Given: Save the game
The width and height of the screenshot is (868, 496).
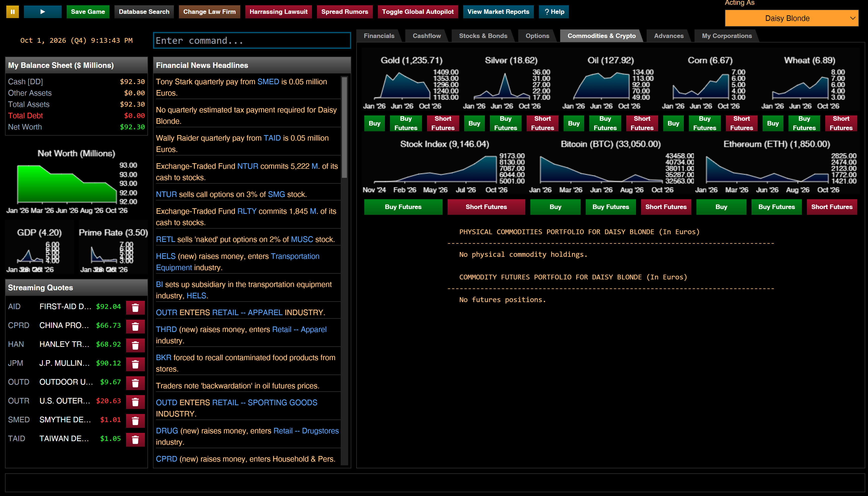Looking at the screenshot, I should pyautogui.click(x=88, y=11).
